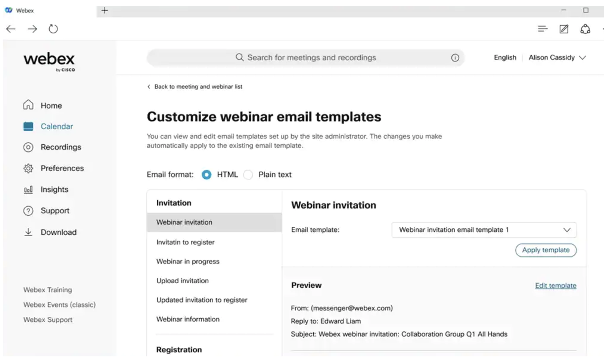
Task: Open the English language selector
Action: [505, 58]
